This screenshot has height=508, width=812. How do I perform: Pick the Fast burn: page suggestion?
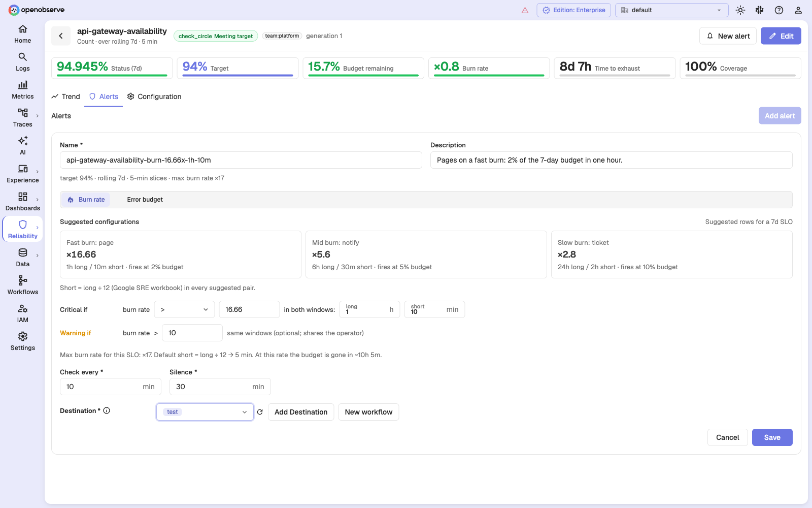(181, 255)
